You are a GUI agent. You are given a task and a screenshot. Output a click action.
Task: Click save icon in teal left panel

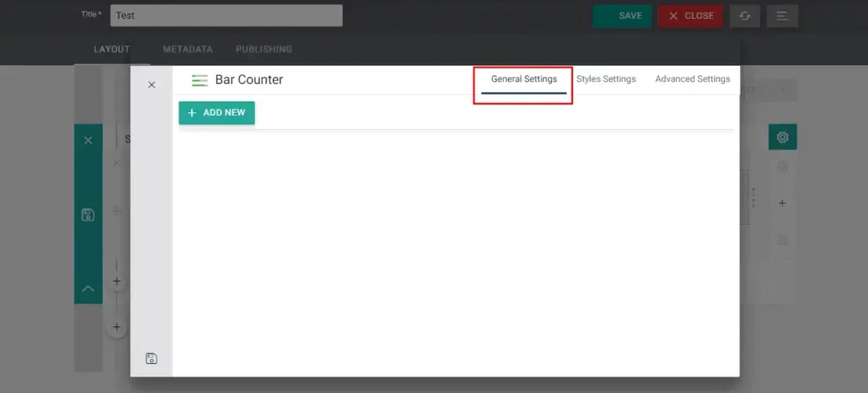point(88,215)
